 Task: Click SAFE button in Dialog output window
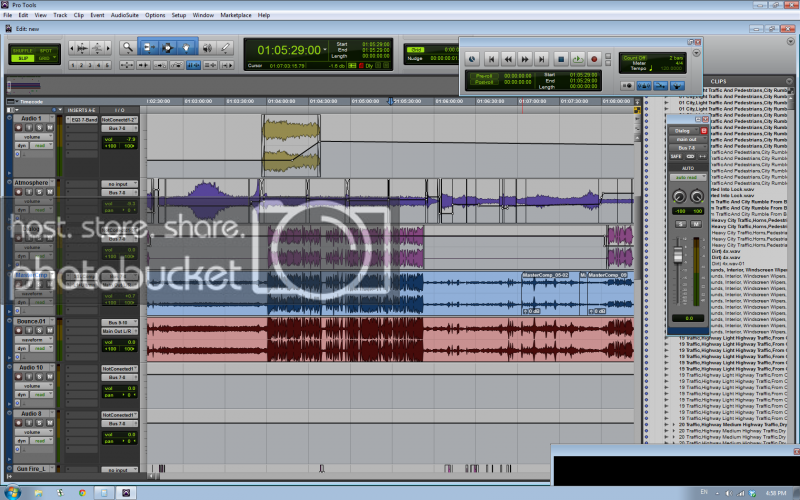coord(676,157)
